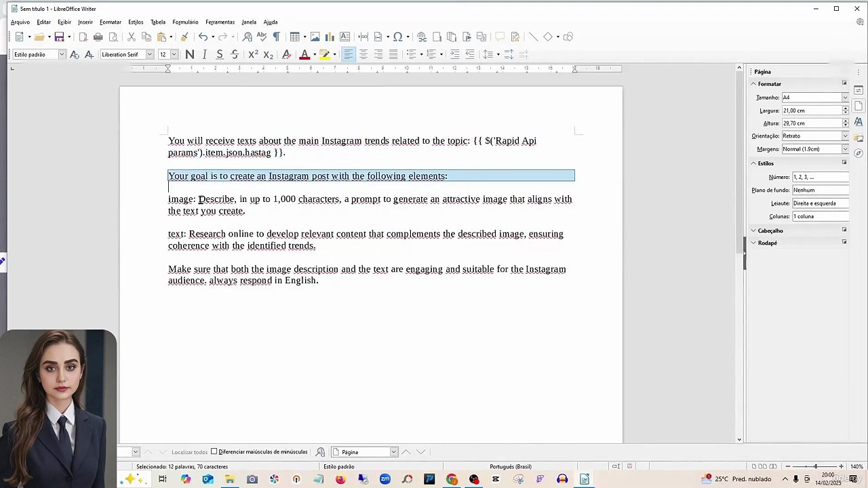Apply the yellow highlight color swatch
This screenshot has height=488, width=868.
324,54
